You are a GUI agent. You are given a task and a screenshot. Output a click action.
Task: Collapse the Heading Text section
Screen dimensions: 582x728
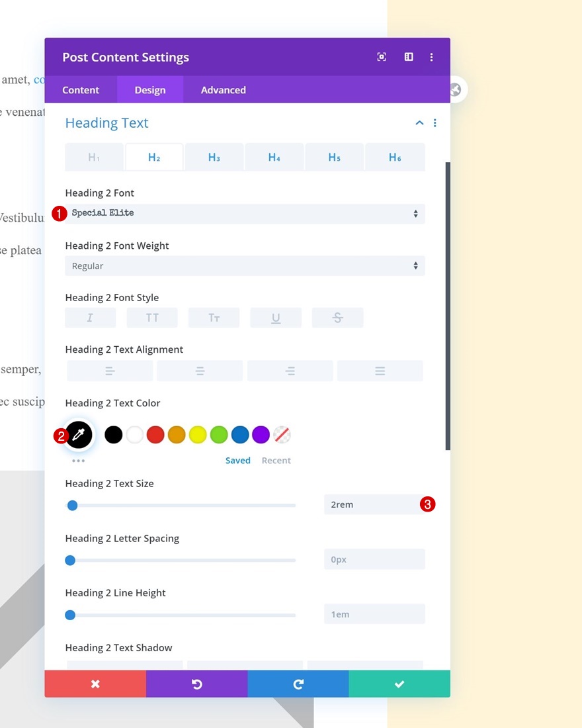click(419, 123)
